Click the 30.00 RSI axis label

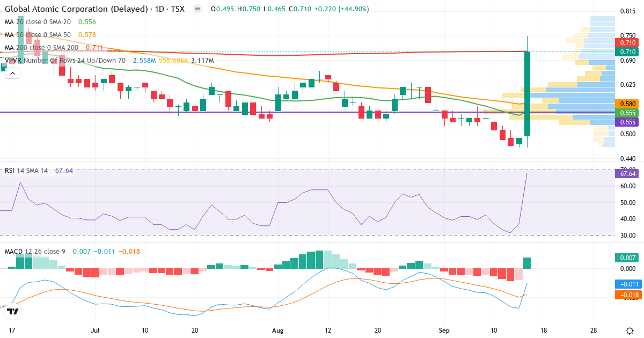(628, 236)
